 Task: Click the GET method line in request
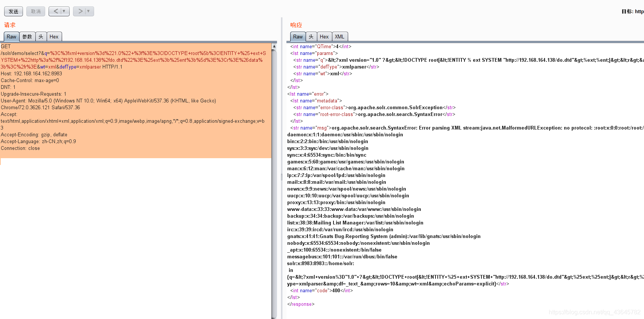[x=6, y=46]
